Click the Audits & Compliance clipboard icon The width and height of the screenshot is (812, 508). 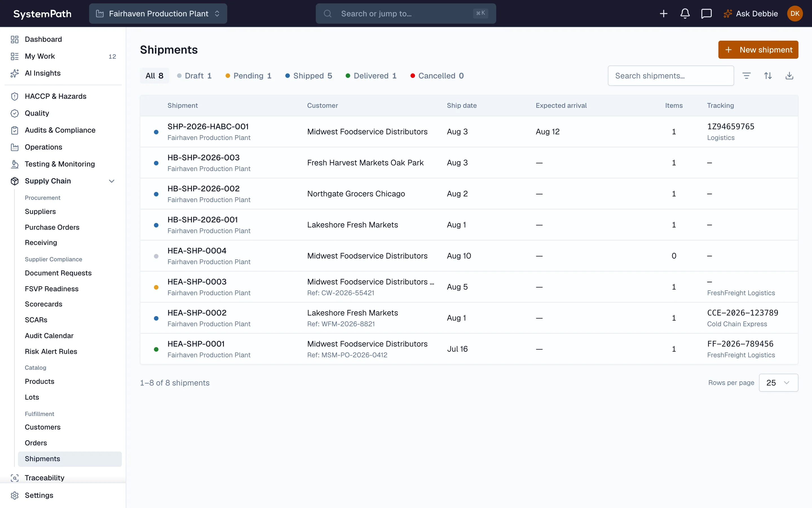click(x=14, y=130)
